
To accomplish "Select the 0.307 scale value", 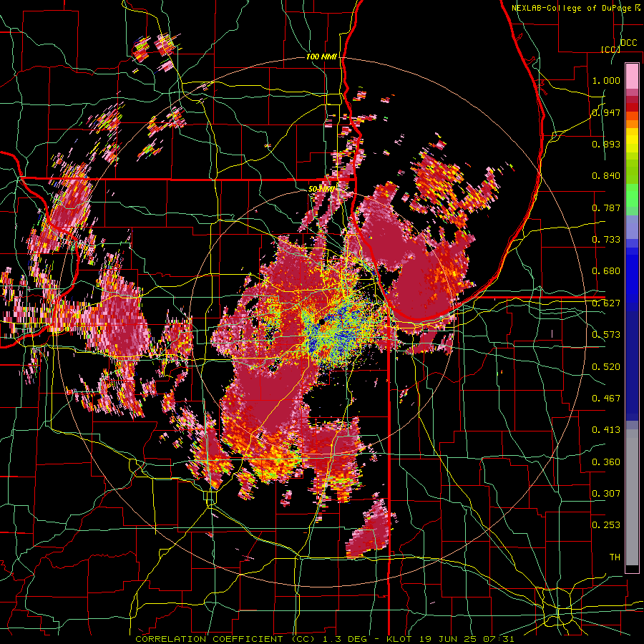I will [606, 494].
